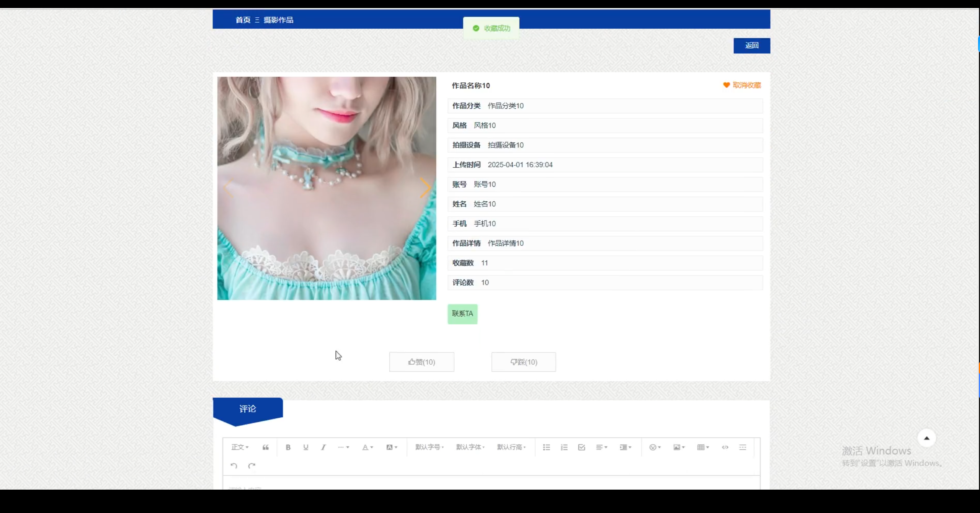Click the next image arrow on the photo
980x513 pixels.
426,188
